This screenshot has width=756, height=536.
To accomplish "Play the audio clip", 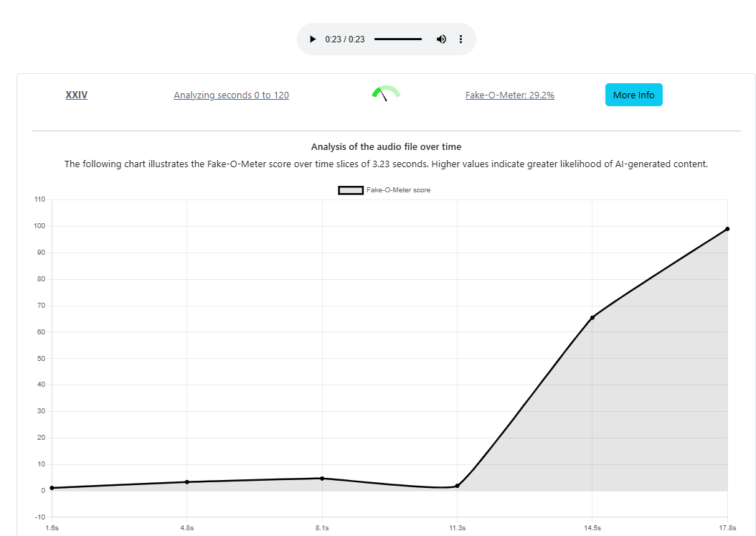I will 313,39.
